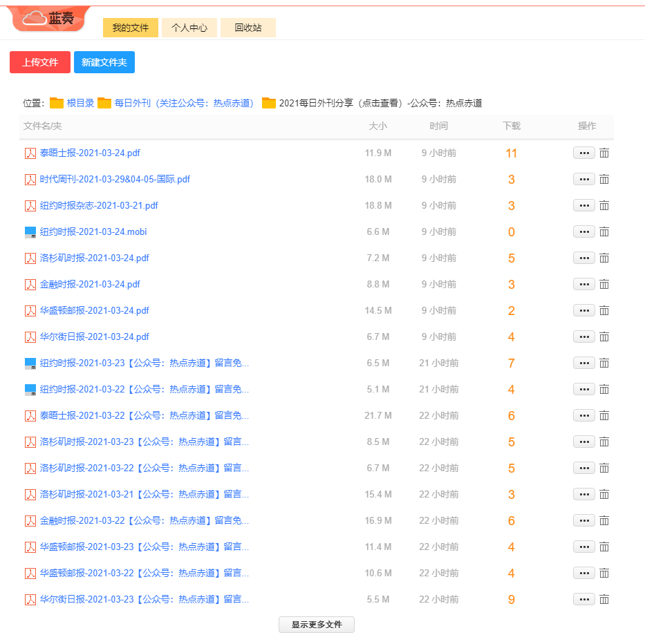Click PDF icon beside 洛杉矶时报-2021-03-23 file
This screenshot has height=644, width=645.
[x=30, y=442]
